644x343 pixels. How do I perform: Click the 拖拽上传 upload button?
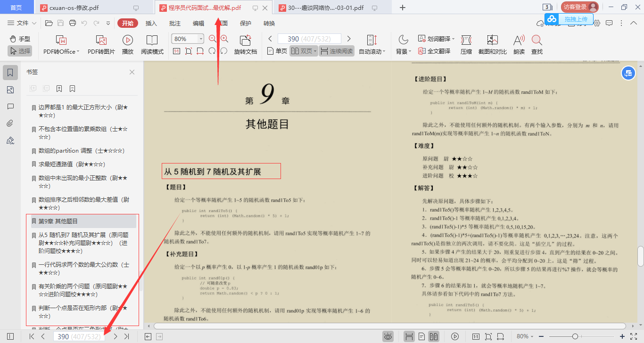(569, 19)
